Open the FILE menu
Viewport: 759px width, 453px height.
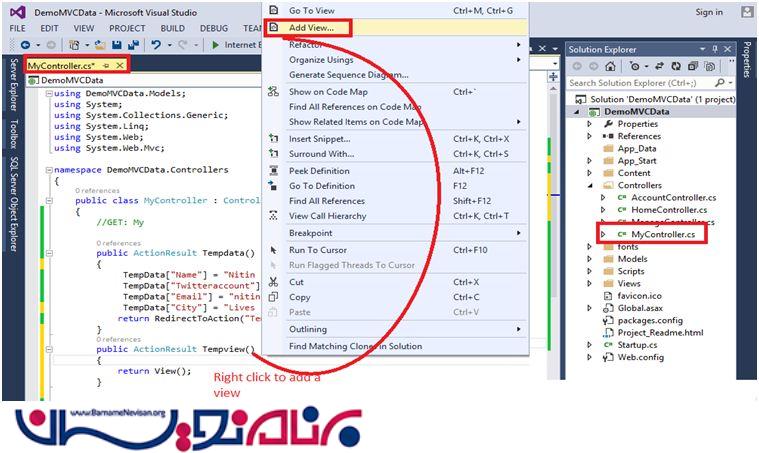coord(17,28)
